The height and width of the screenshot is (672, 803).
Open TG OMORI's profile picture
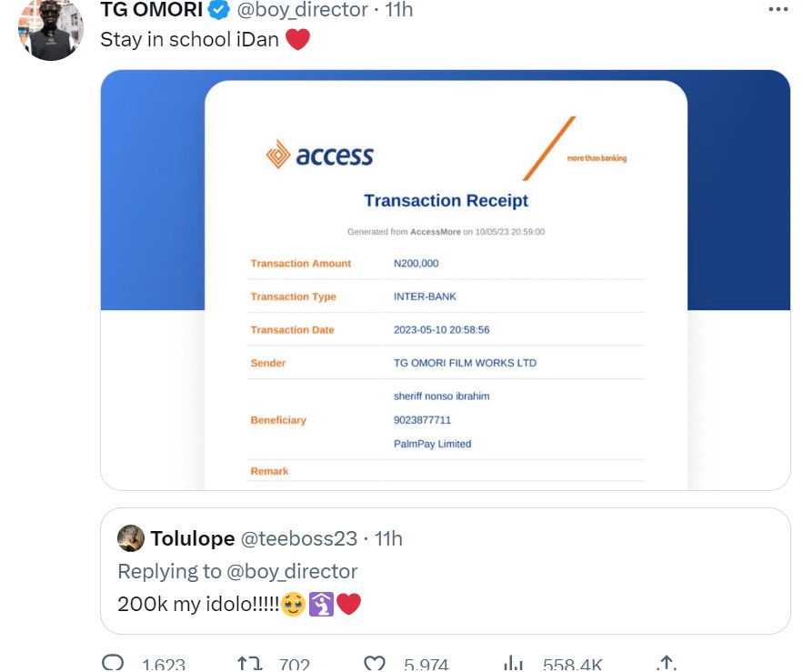coord(51,30)
